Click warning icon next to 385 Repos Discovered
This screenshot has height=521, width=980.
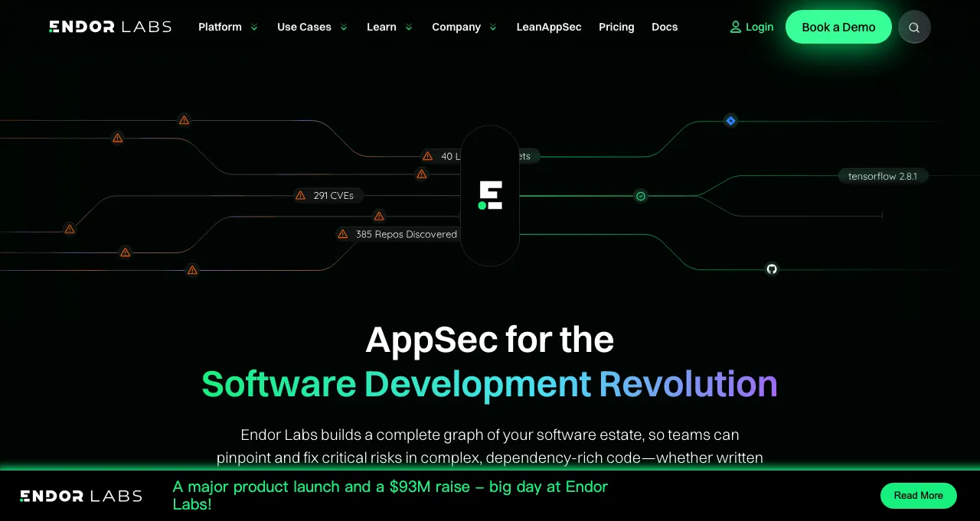click(343, 234)
